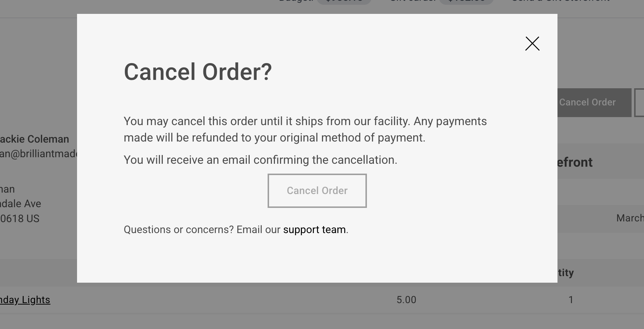Viewport: 644px width, 329px height.
Task: Click the refund policy paragraph text
Action: (305, 129)
